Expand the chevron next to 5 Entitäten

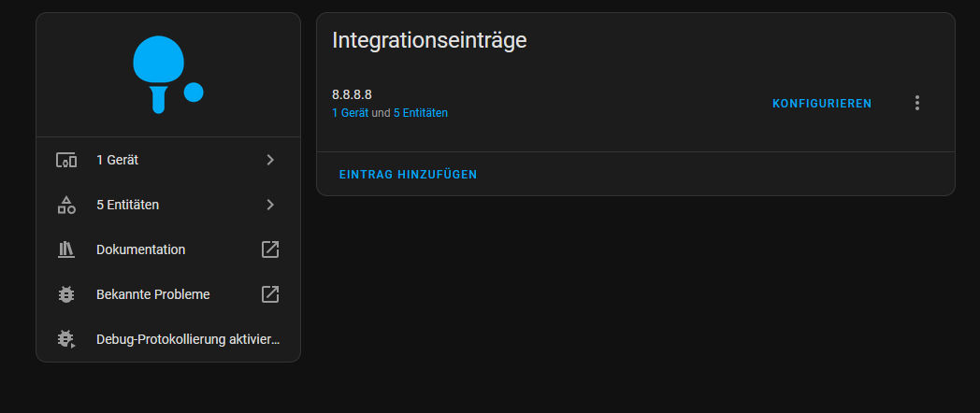point(270,205)
